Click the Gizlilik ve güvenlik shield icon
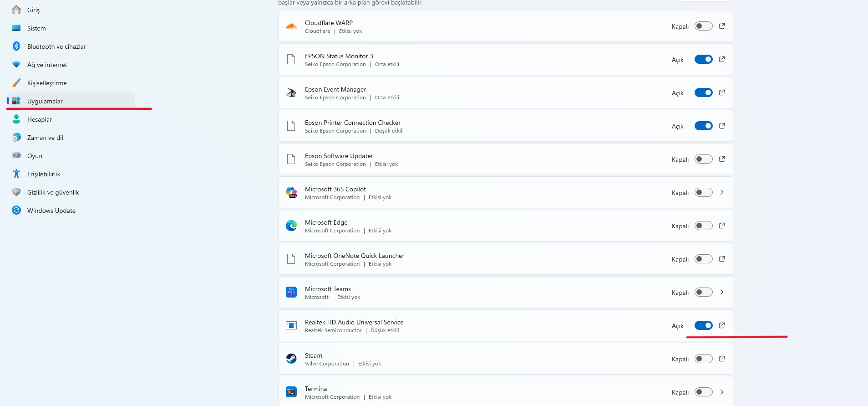 [x=16, y=192]
